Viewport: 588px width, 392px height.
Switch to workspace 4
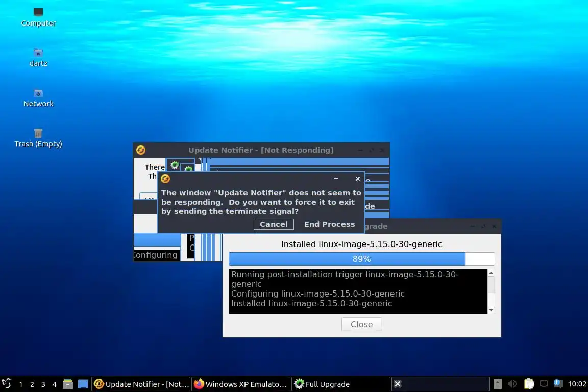pos(55,384)
